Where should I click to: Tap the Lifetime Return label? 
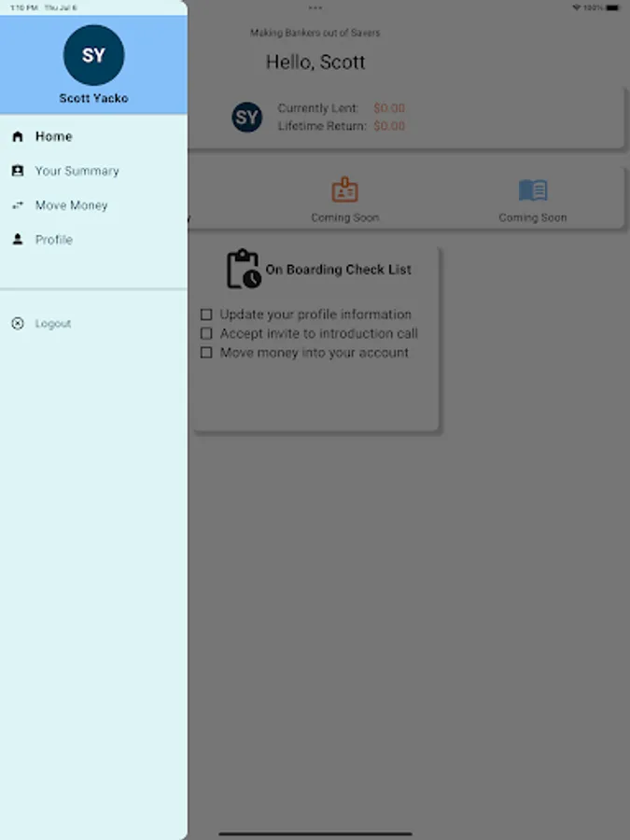click(322, 126)
